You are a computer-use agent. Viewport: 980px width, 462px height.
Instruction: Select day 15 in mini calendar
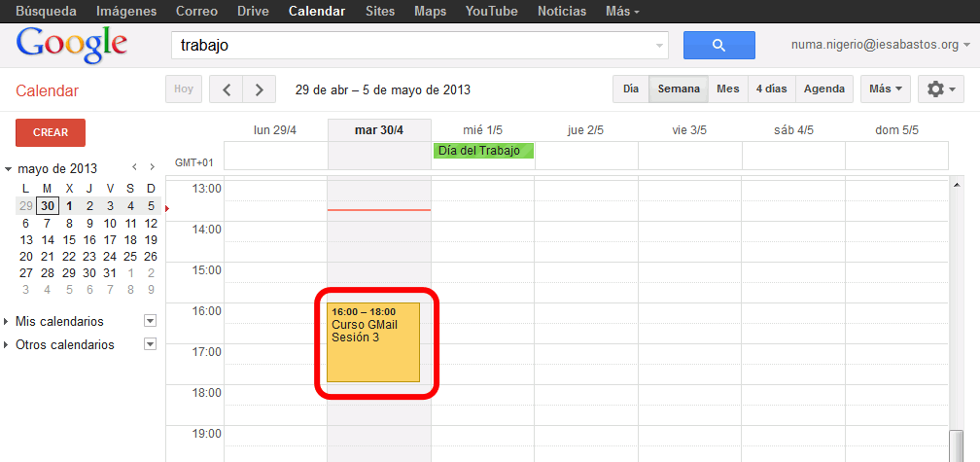click(69, 239)
